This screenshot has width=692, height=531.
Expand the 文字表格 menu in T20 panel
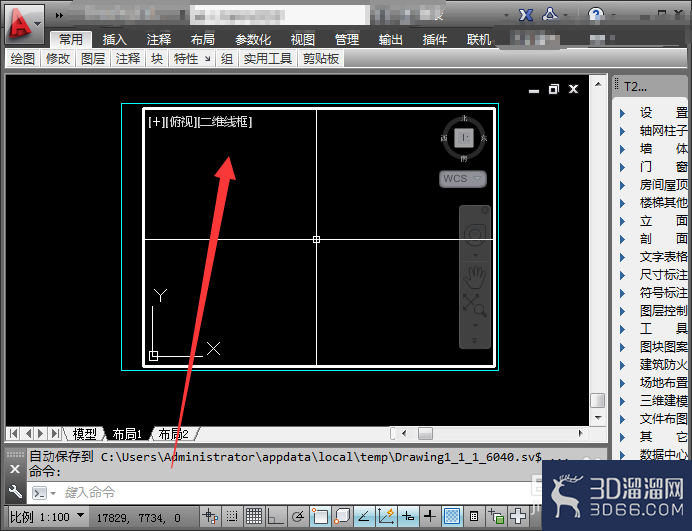click(654, 256)
